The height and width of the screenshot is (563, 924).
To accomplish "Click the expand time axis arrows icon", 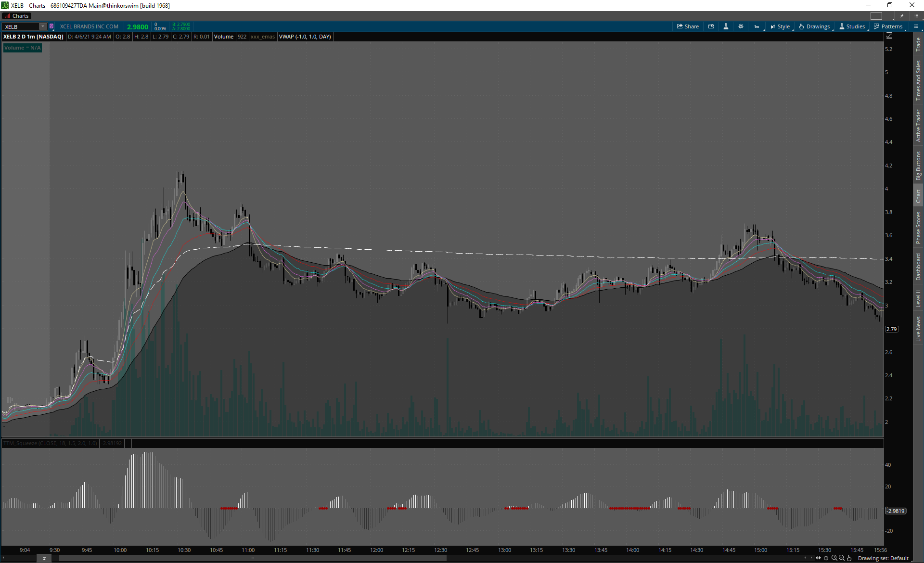I will [x=818, y=558].
